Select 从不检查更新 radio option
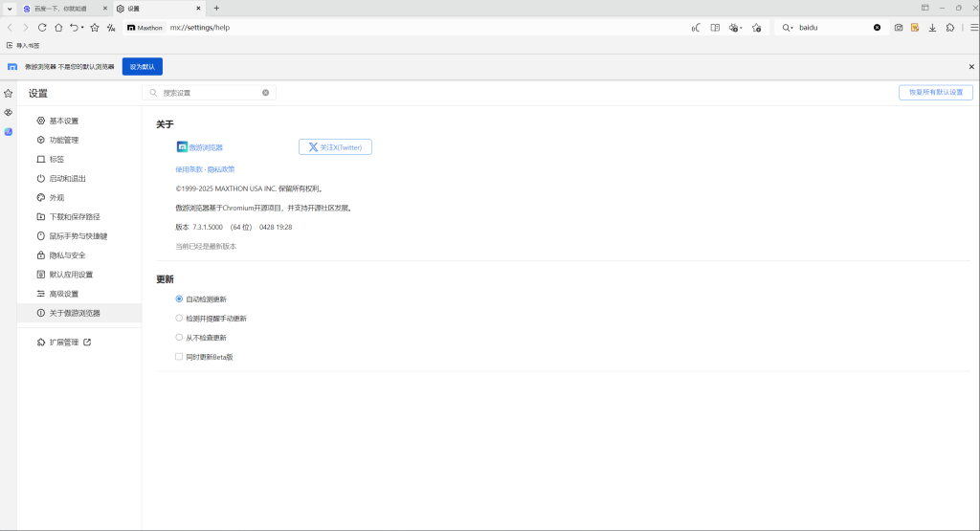 click(179, 338)
